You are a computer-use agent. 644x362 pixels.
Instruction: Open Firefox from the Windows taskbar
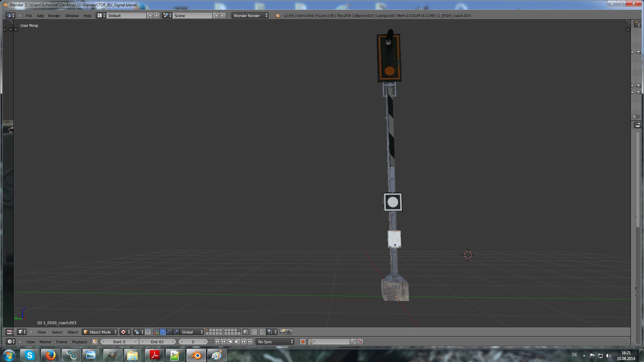pos(50,355)
